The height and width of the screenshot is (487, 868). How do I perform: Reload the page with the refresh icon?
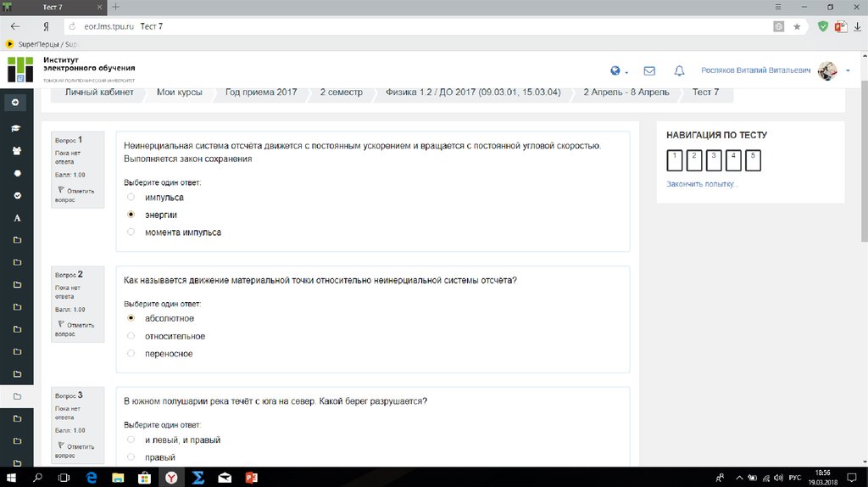click(72, 26)
